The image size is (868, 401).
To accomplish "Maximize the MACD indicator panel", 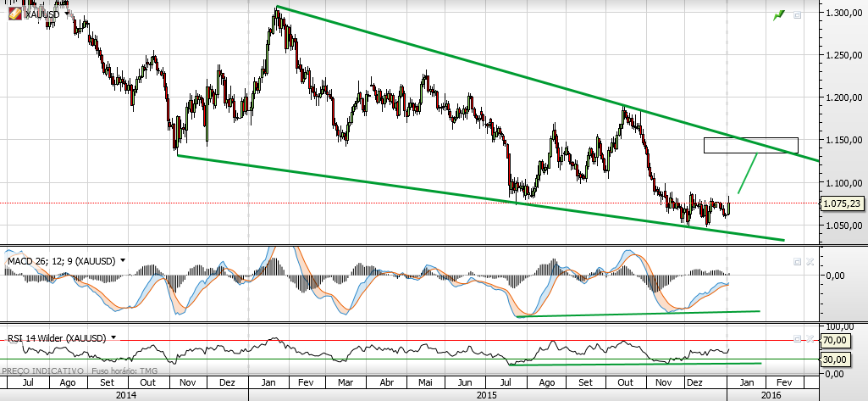I will [797, 261].
